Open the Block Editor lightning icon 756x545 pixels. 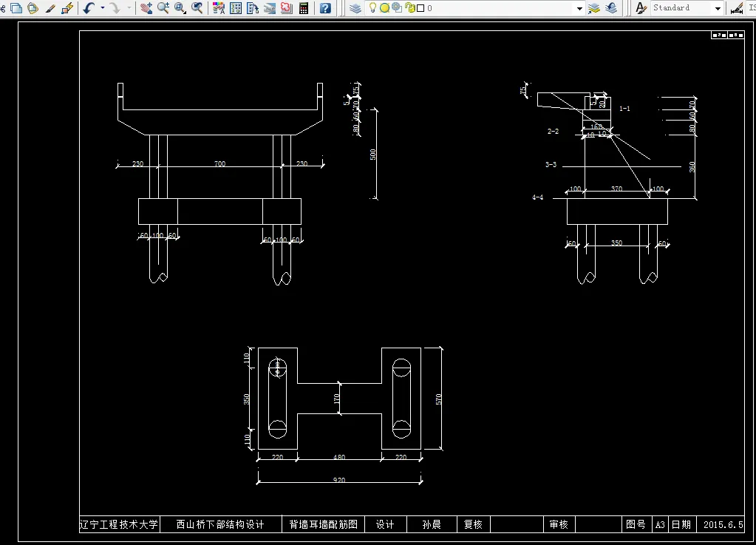(x=67, y=7)
